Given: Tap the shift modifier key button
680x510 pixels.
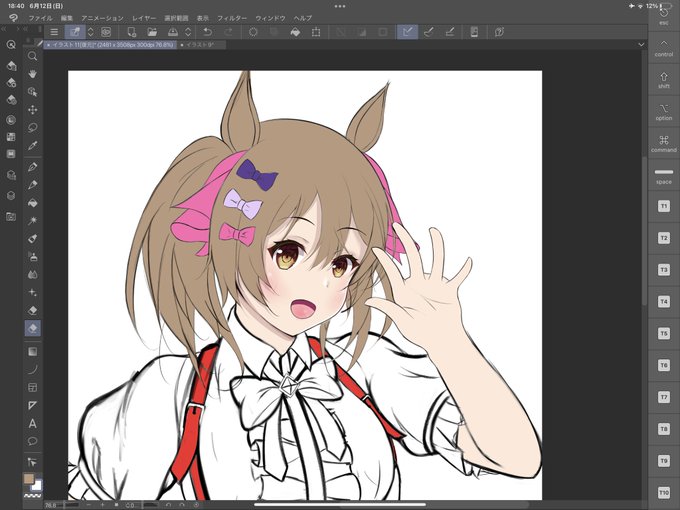Looking at the screenshot, I should tap(664, 80).
